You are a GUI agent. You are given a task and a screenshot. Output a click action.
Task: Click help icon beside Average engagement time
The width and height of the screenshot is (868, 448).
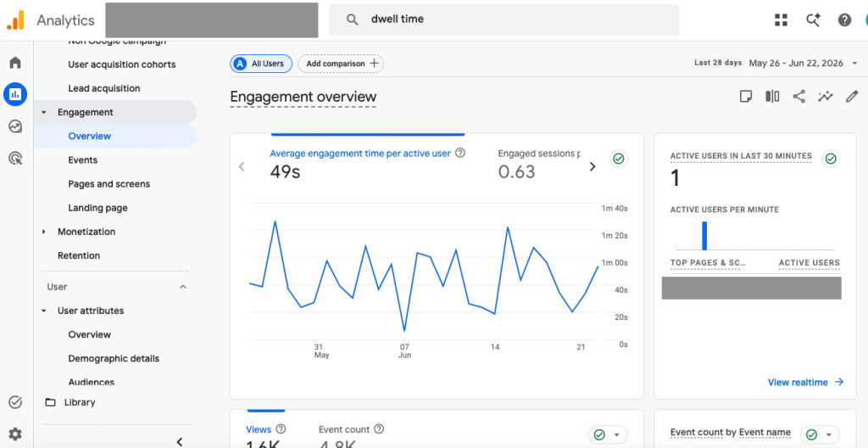pos(459,153)
